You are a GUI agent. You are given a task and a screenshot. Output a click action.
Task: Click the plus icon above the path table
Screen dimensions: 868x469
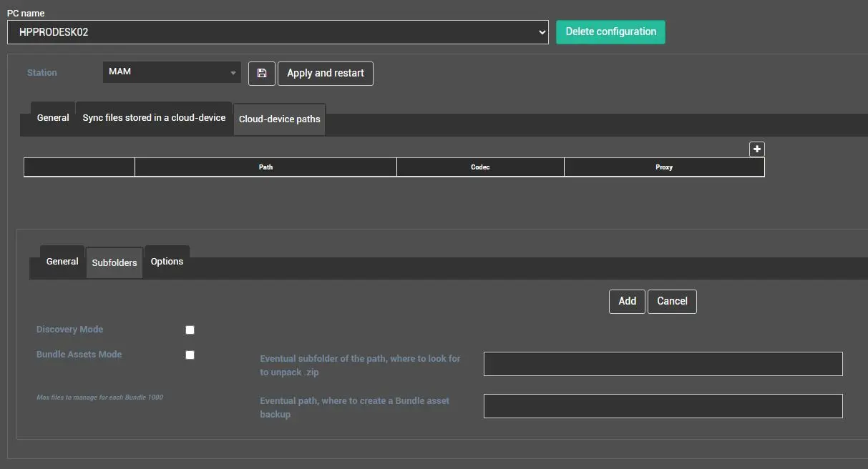[x=757, y=149]
